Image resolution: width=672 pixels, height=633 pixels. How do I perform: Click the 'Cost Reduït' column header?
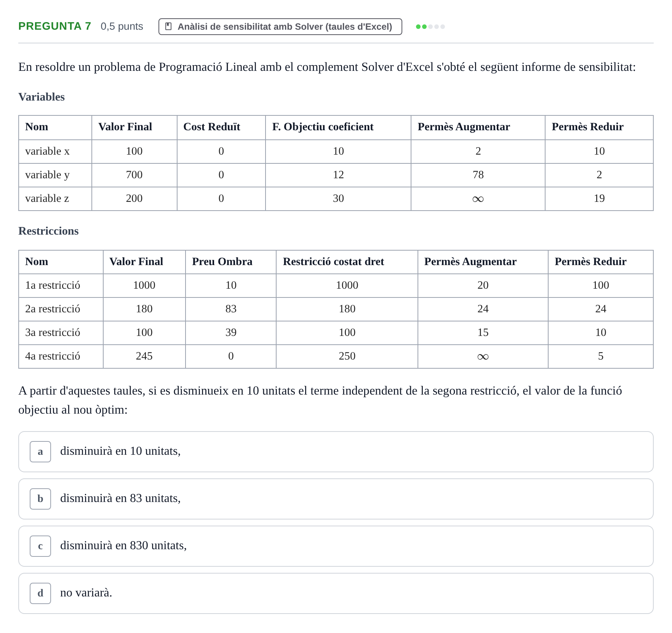[x=212, y=127]
